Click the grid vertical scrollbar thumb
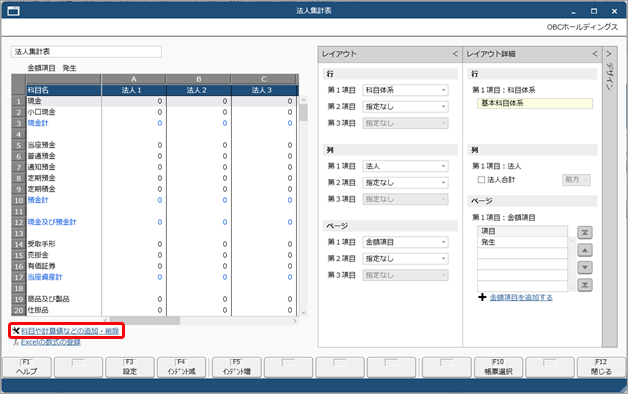 click(304, 112)
